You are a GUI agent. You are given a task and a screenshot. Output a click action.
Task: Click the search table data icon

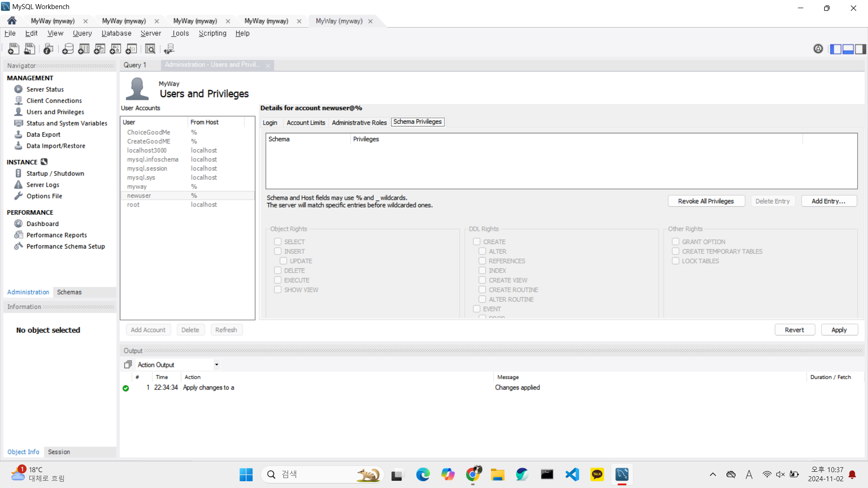150,49
